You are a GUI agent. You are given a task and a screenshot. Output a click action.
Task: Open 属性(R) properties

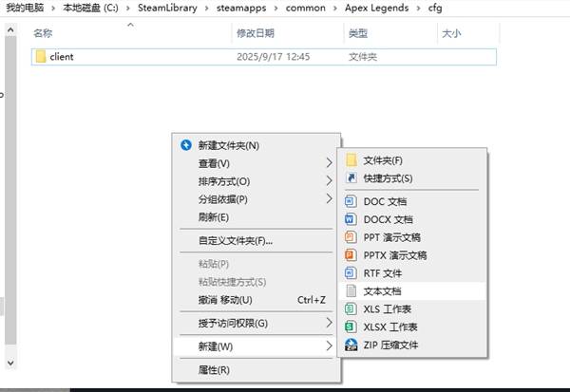point(256,370)
